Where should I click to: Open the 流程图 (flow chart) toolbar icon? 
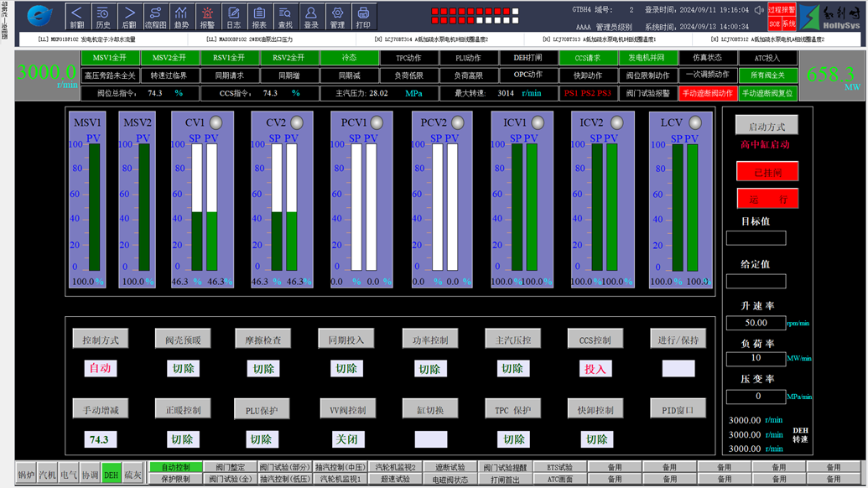(x=155, y=15)
